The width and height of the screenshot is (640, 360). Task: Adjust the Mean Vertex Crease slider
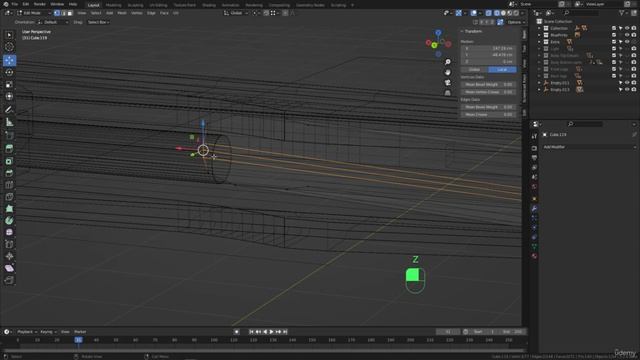489,92
